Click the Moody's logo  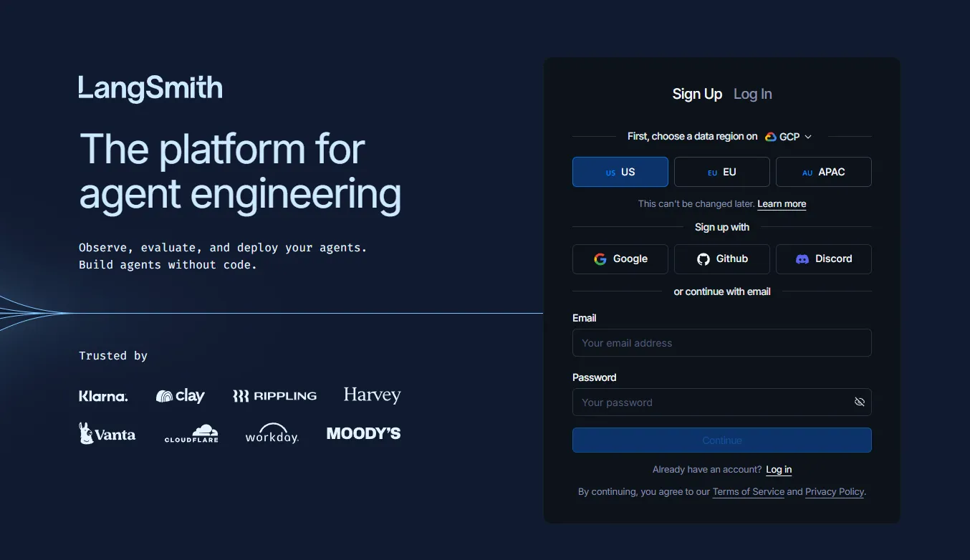[363, 433]
